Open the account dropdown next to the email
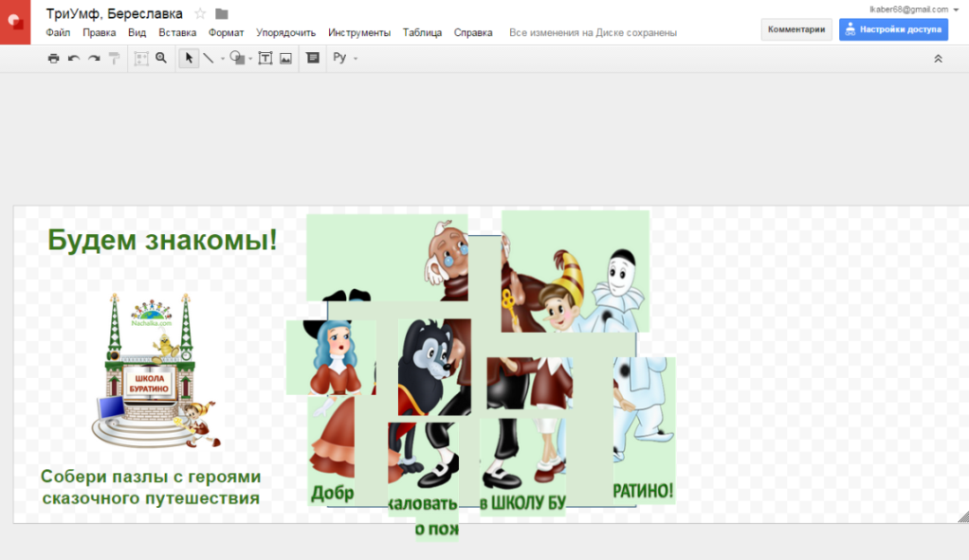Screen dimensions: 969x560 [956, 9]
